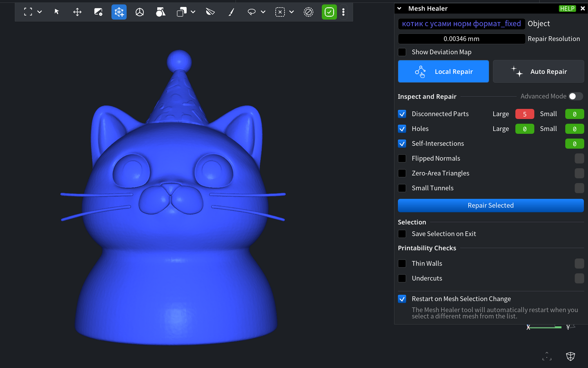588x368 pixels.
Task: Turn on the Advanced Mode toggle
Action: pos(576,96)
